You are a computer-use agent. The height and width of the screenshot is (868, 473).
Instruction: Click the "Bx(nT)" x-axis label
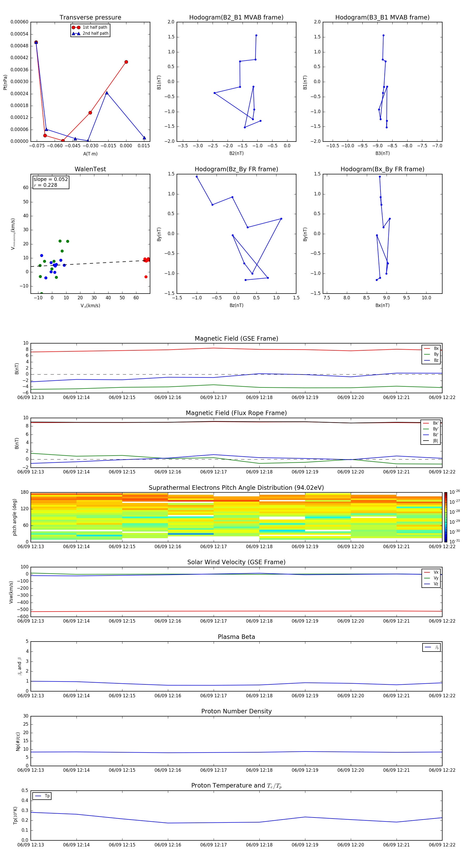coord(382,305)
